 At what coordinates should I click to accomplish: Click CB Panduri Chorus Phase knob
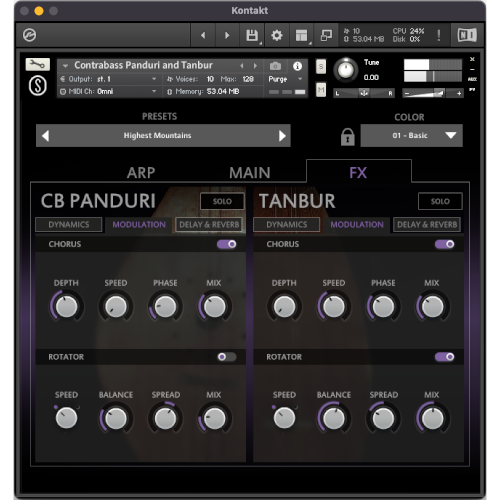pos(165,306)
